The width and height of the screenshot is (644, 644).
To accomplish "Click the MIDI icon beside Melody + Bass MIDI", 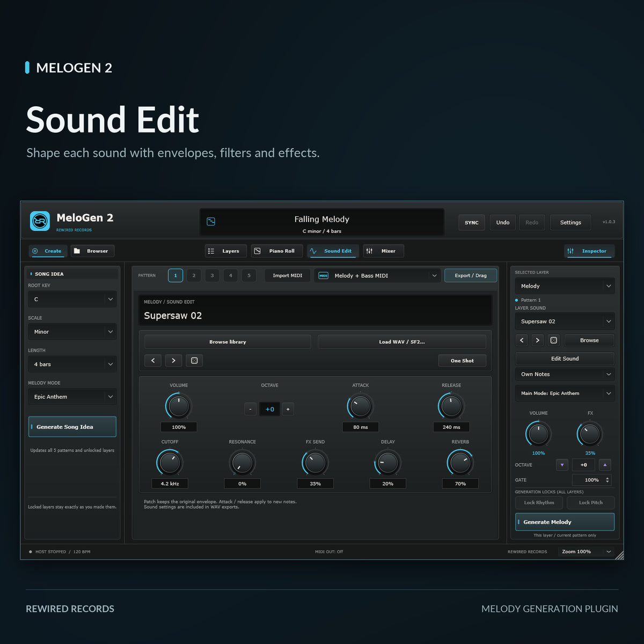I will coord(324,275).
